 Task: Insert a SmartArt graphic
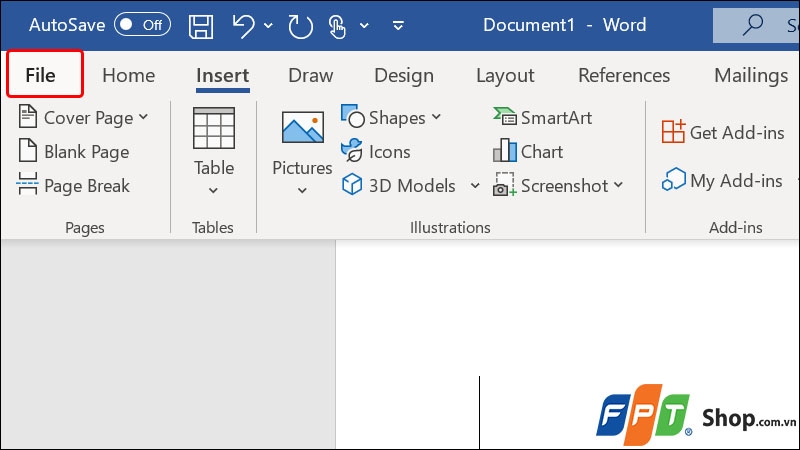click(542, 118)
